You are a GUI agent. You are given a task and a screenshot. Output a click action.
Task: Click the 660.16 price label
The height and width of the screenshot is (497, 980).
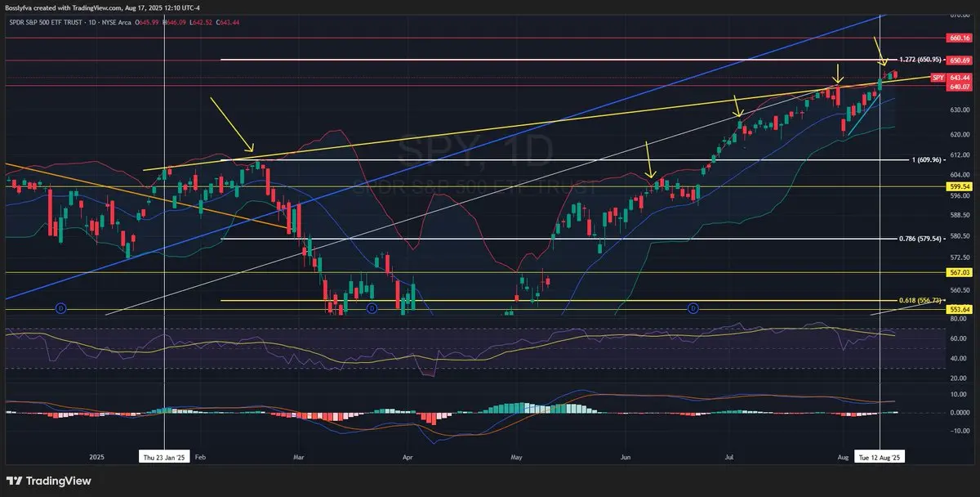coord(960,38)
